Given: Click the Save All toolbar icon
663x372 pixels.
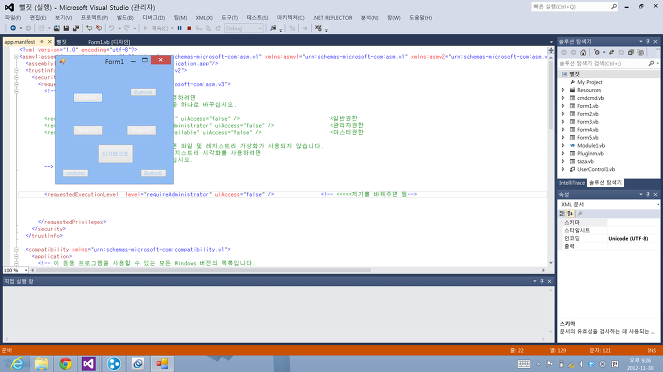Looking at the screenshot, I should tap(76, 28).
